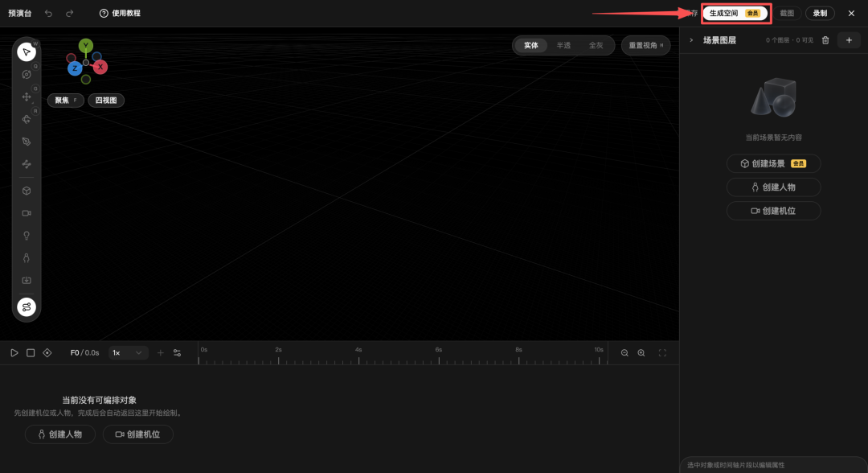Open the playback speed 1x dropdown

128,353
